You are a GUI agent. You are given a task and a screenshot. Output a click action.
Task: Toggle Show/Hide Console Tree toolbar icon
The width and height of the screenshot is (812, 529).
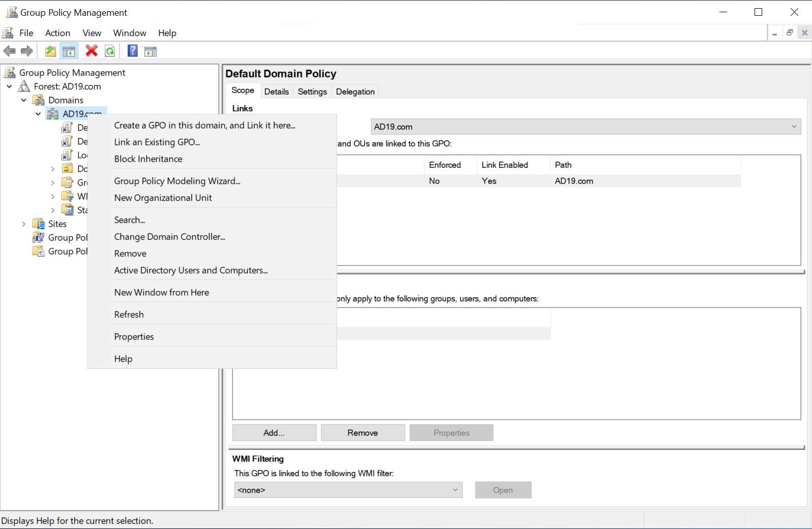coord(69,51)
